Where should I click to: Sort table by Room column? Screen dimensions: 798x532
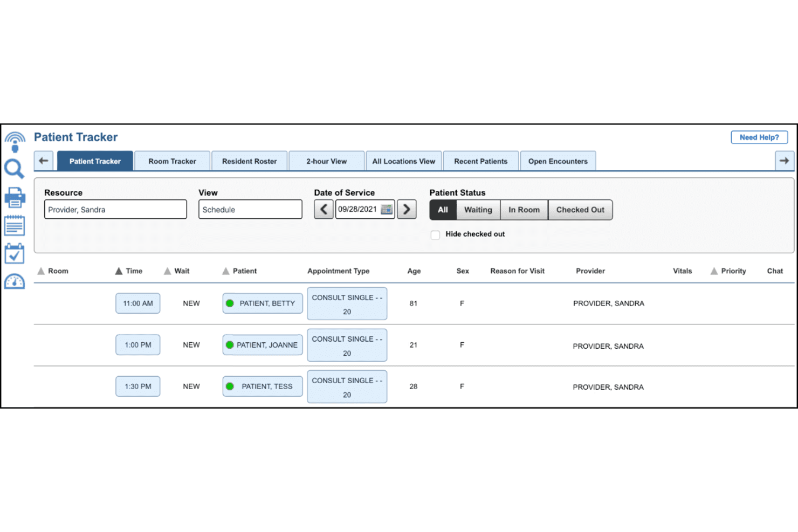[53, 271]
